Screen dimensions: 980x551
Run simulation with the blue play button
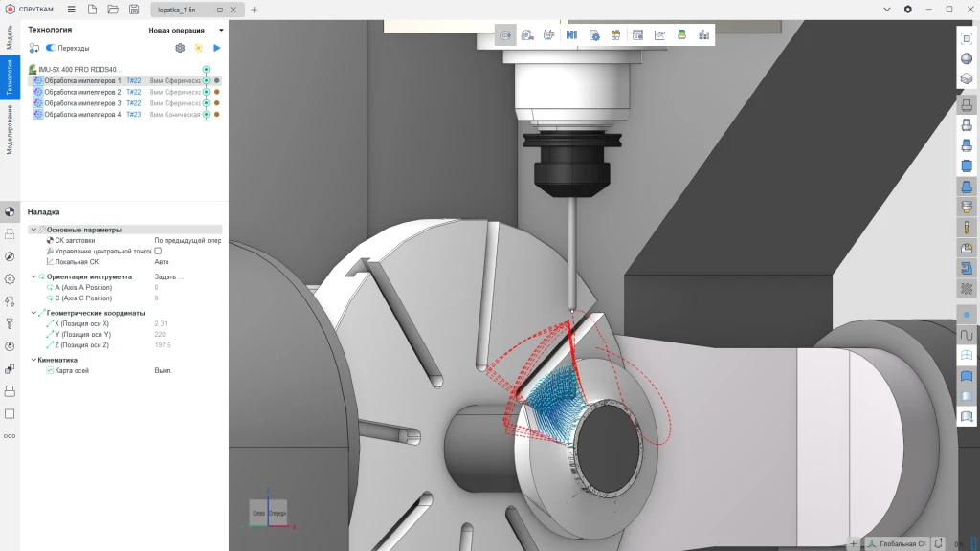point(217,48)
